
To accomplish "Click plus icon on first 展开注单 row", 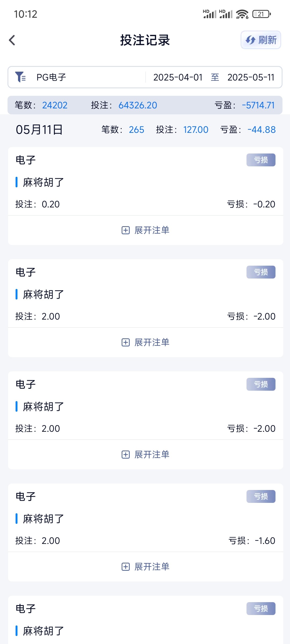I will pyautogui.click(x=126, y=230).
